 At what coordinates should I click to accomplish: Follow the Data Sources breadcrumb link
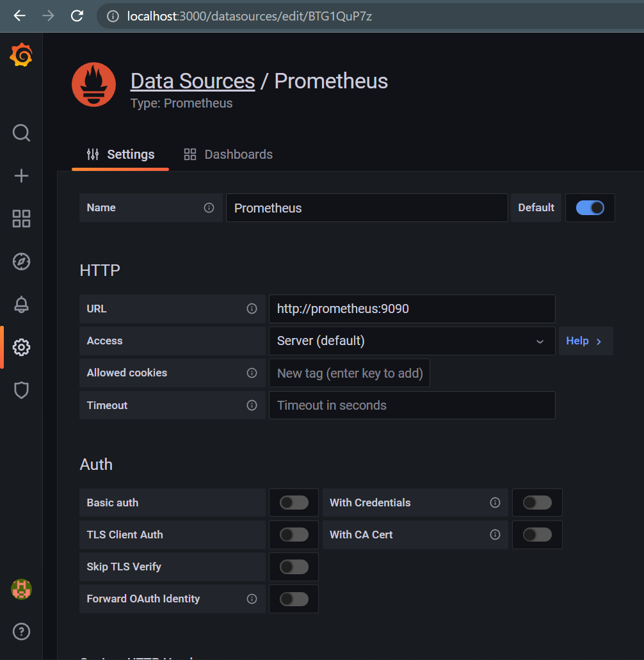tap(193, 81)
